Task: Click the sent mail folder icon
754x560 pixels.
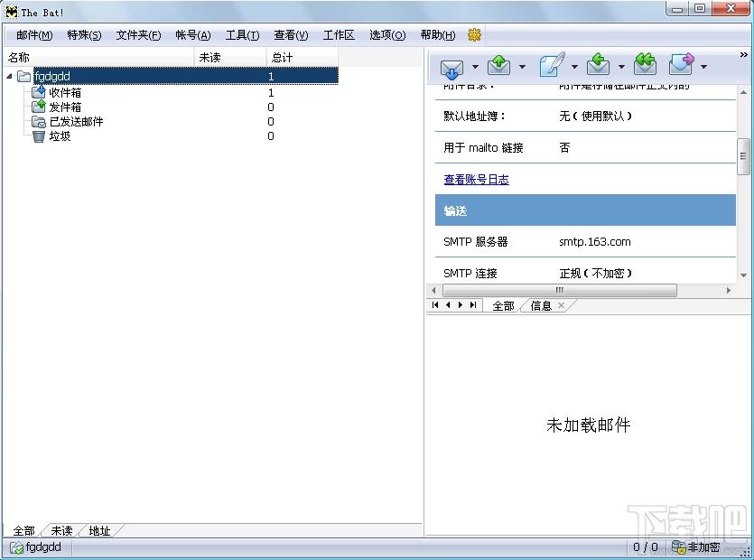Action: [39, 121]
